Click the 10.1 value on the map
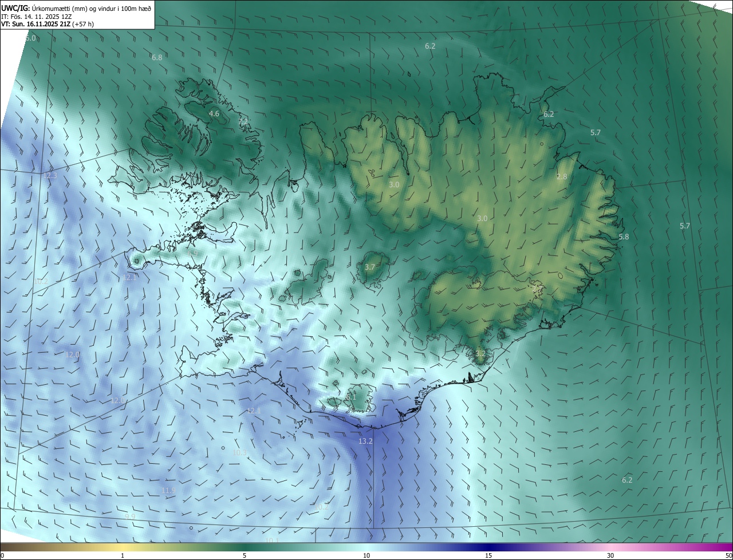 tap(271, 541)
